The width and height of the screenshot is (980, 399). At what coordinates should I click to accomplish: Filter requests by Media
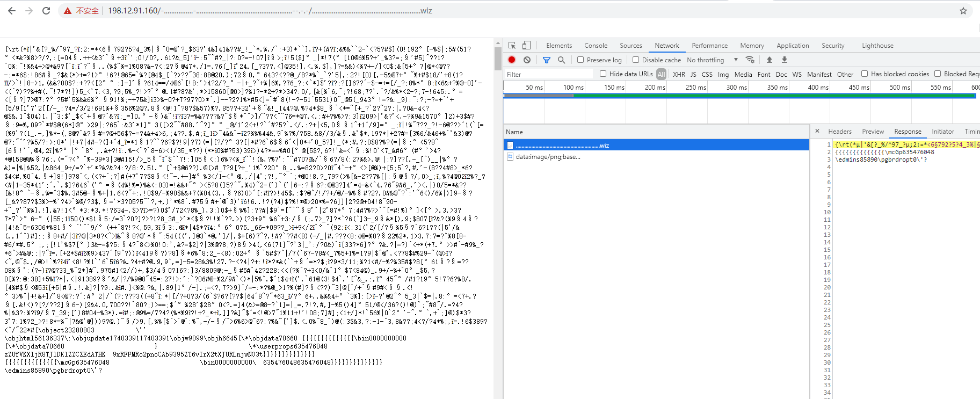click(x=743, y=74)
